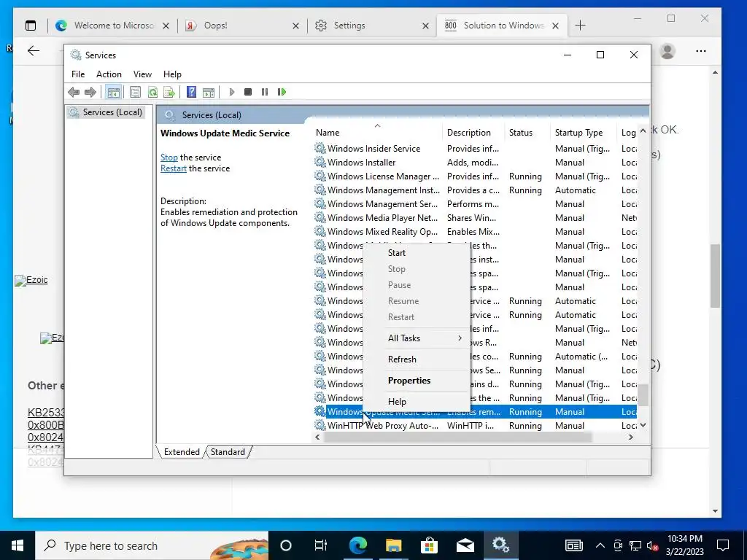Click the Refresh toolbar icon in Services

(x=152, y=92)
